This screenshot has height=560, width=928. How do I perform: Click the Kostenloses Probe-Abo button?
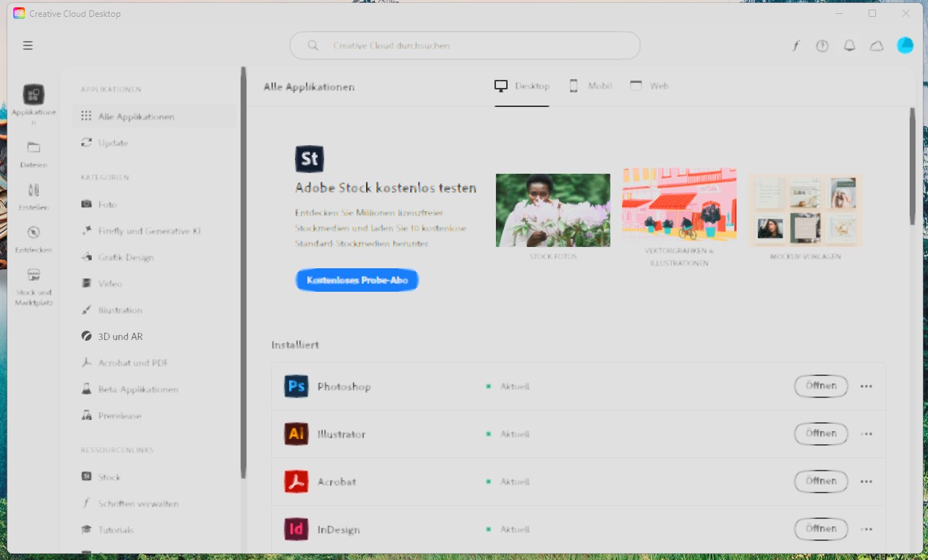tap(357, 280)
